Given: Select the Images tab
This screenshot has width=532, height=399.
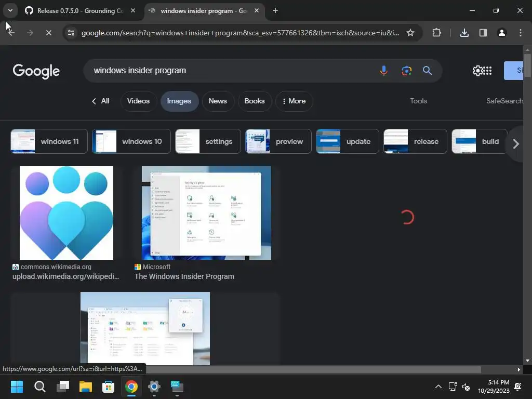Looking at the screenshot, I should click(179, 101).
